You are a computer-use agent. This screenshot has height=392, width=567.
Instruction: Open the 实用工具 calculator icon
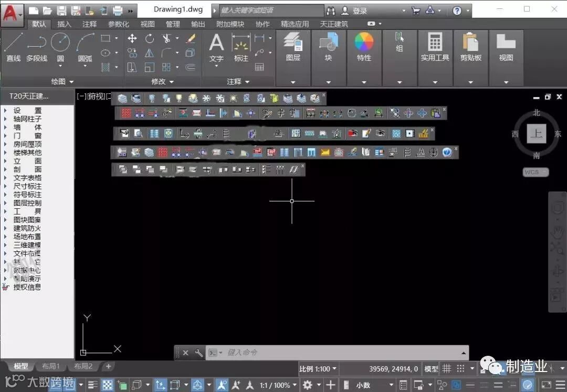pyautogui.click(x=435, y=47)
